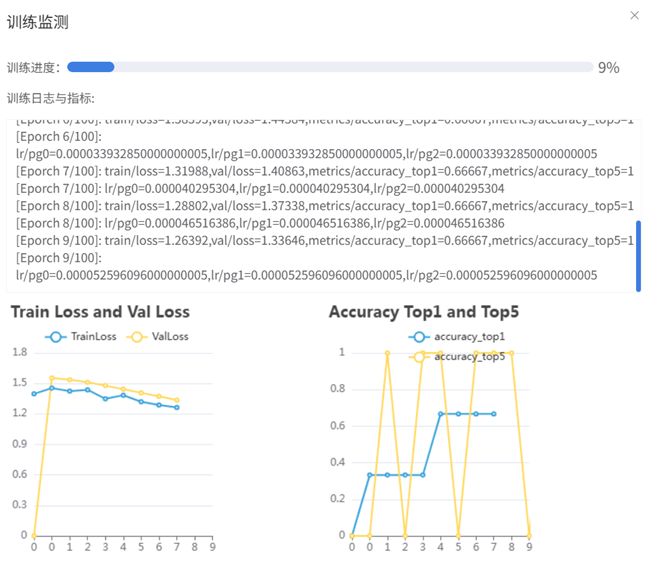Close the 训练监测 dialog
The height and width of the screenshot is (568, 652).
pyautogui.click(x=634, y=16)
